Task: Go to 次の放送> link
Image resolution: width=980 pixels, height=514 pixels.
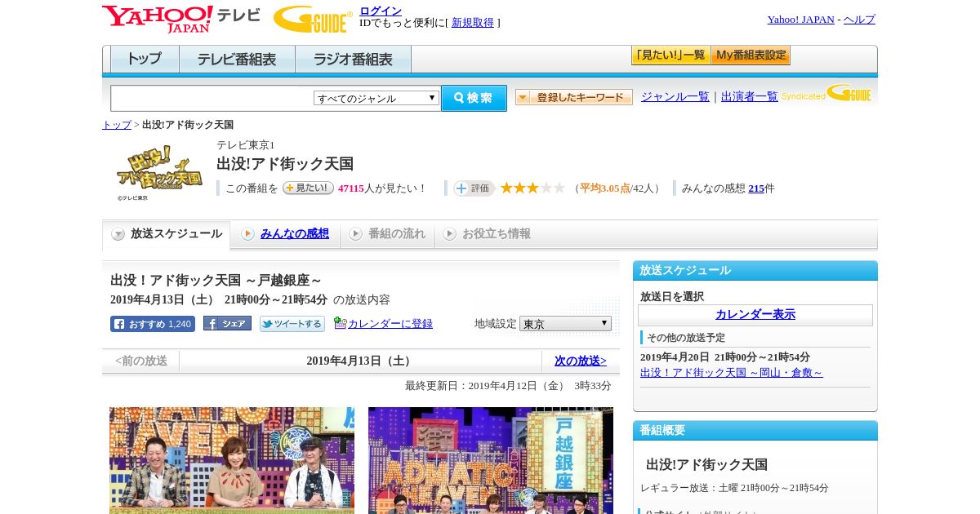Action: pos(581,361)
